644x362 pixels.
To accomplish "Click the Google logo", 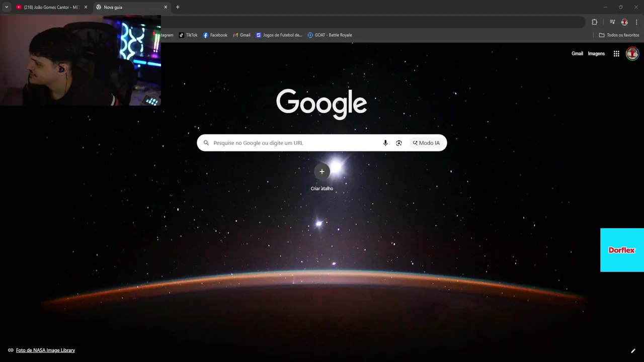I will pyautogui.click(x=321, y=104).
